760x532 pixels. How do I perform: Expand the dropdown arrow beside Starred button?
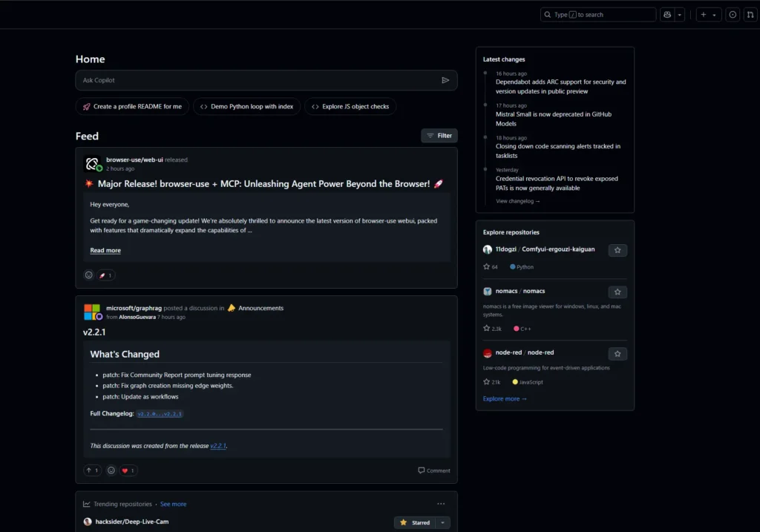[443, 523]
